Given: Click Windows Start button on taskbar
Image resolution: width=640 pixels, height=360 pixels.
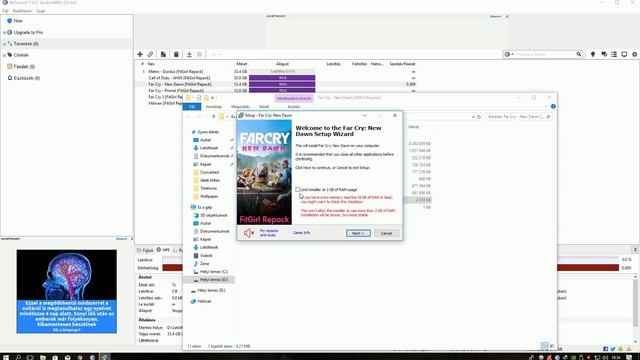Looking at the screenshot, I should click(6, 357).
